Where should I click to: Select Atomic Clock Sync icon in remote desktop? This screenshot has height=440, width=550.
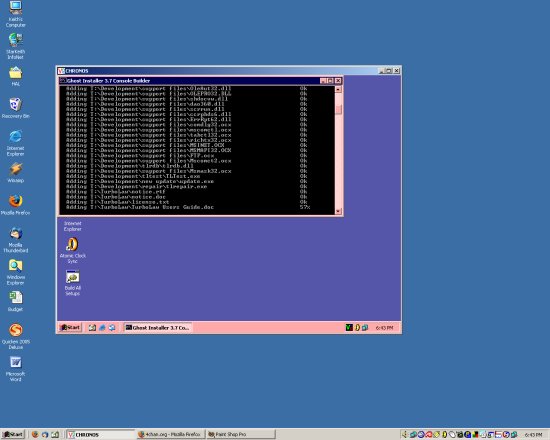73,251
